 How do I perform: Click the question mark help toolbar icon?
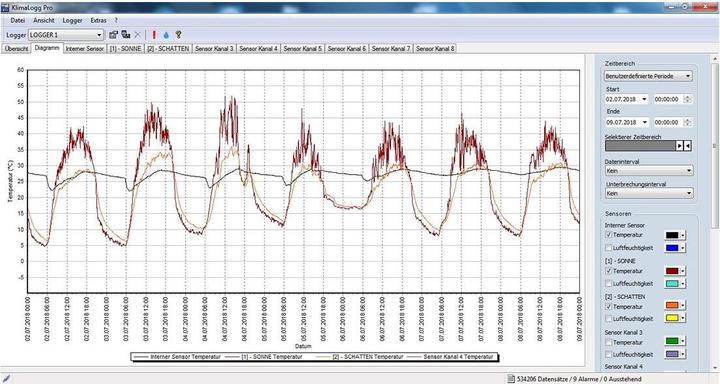click(179, 34)
